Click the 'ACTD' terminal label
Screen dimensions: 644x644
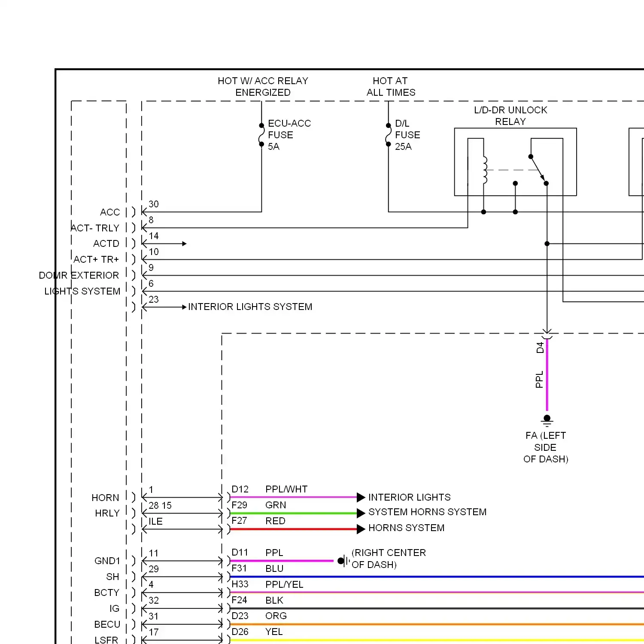[106, 244]
